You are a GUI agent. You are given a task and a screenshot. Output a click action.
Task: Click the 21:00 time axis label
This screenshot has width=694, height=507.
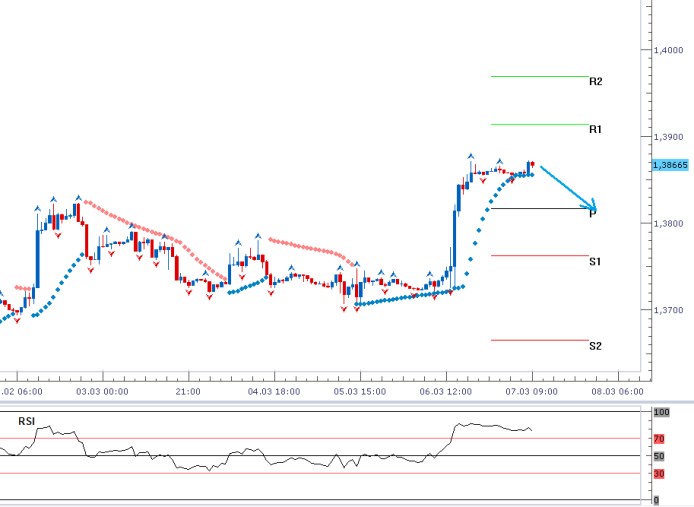[x=188, y=392]
